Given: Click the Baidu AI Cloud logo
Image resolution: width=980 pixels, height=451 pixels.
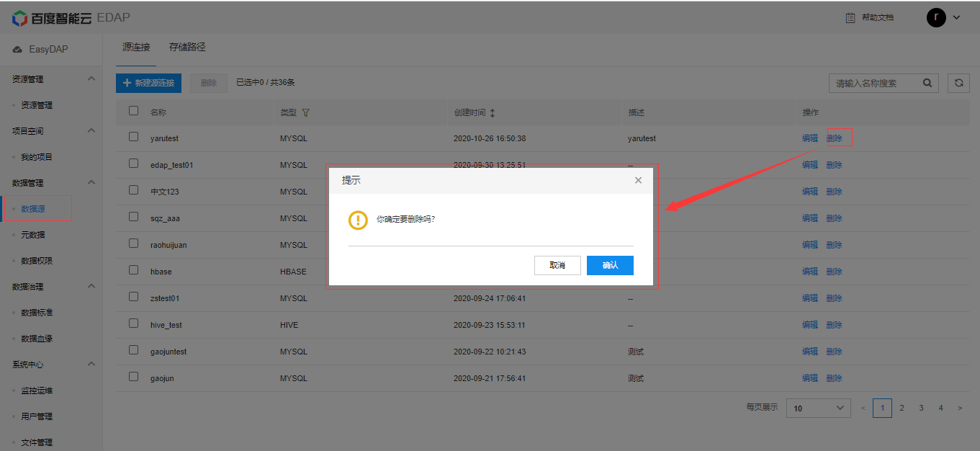Looking at the screenshot, I should [x=52, y=17].
